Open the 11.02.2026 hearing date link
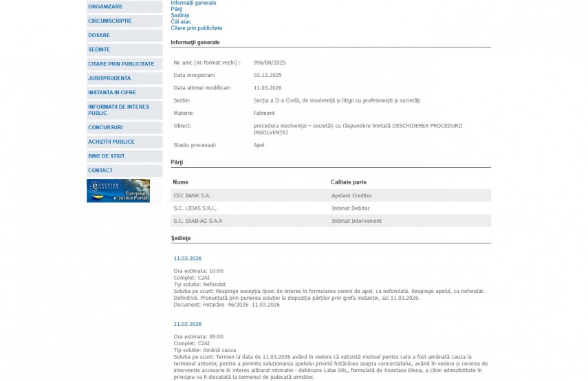Screen dimensions: 588x381 [188, 324]
